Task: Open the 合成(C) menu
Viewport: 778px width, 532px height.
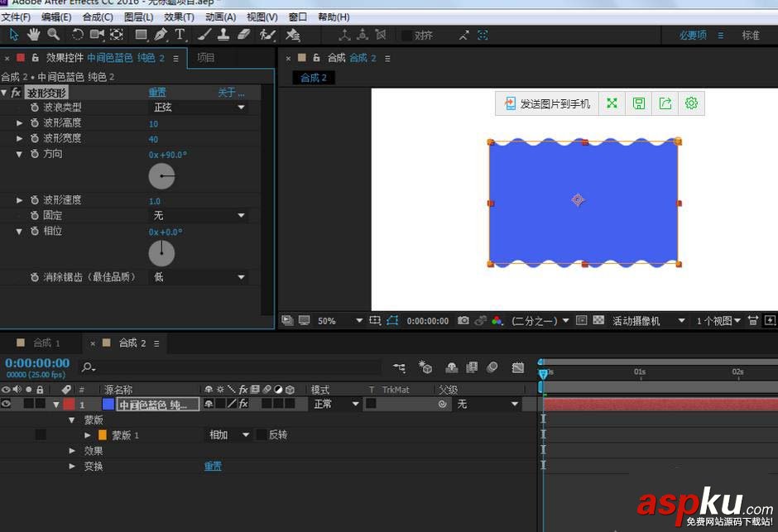Action: click(98, 17)
